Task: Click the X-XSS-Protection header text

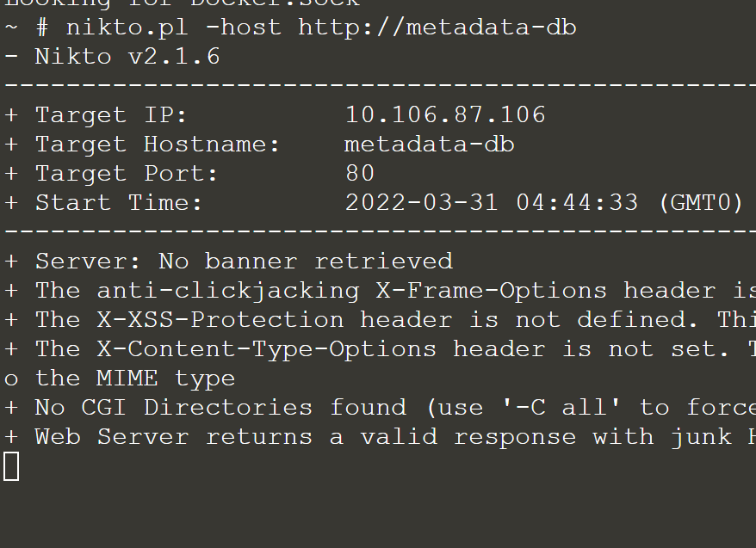Action: [220, 320]
